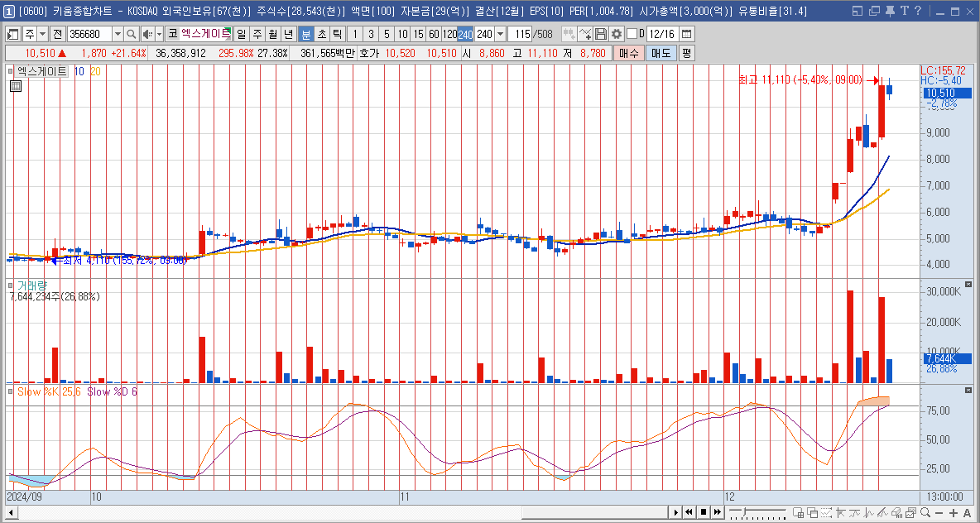Click the 엑스게이트 stock name field in toolbar
Viewport: 980px width, 523px height.
[205, 34]
